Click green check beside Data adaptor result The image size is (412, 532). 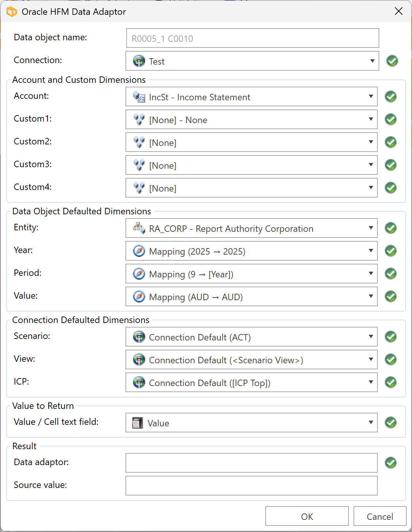tap(391, 462)
